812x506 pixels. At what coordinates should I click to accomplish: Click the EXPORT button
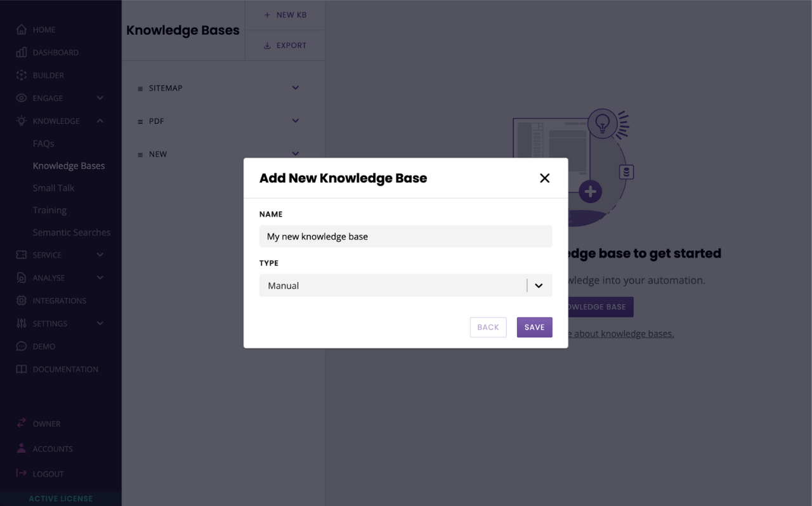point(285,46)
